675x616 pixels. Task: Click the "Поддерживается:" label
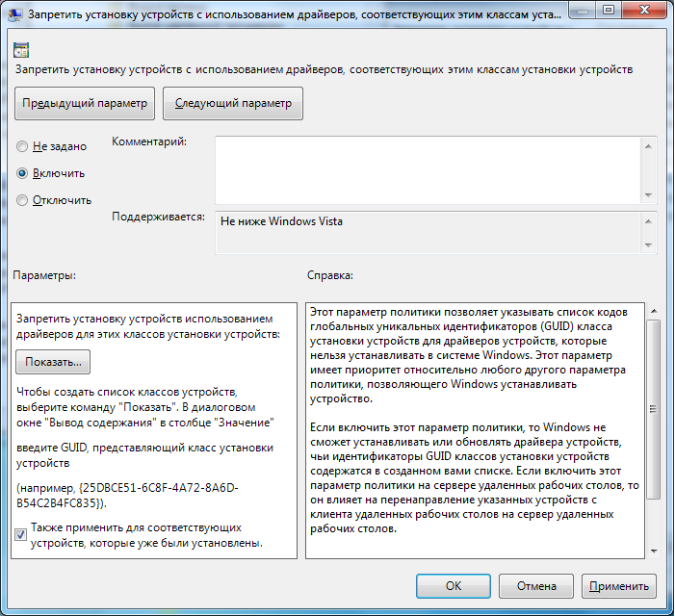pyautogui.click(x=159, y=217)
